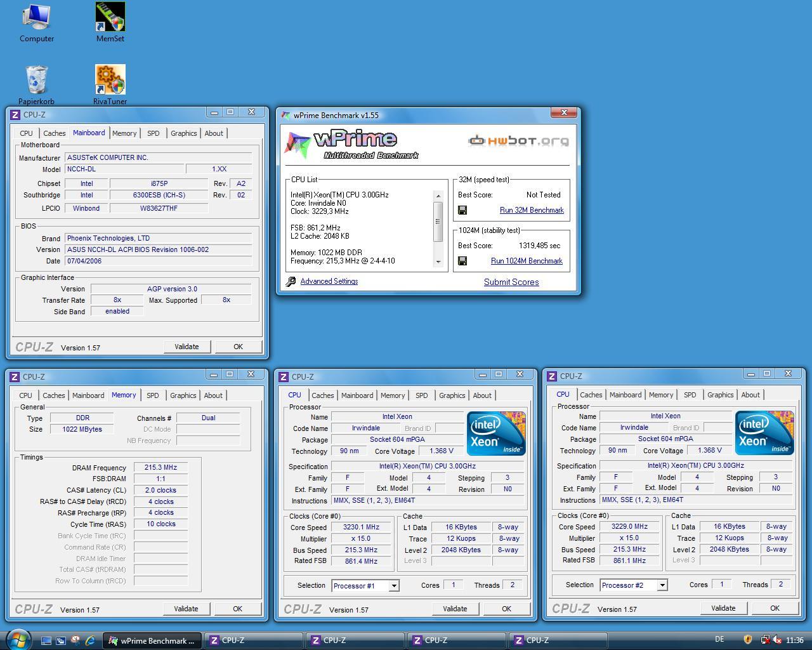The image size is (812, 650).
Task: Click the Cycle Time value 10 clocks
Action: tap(160, 524)
